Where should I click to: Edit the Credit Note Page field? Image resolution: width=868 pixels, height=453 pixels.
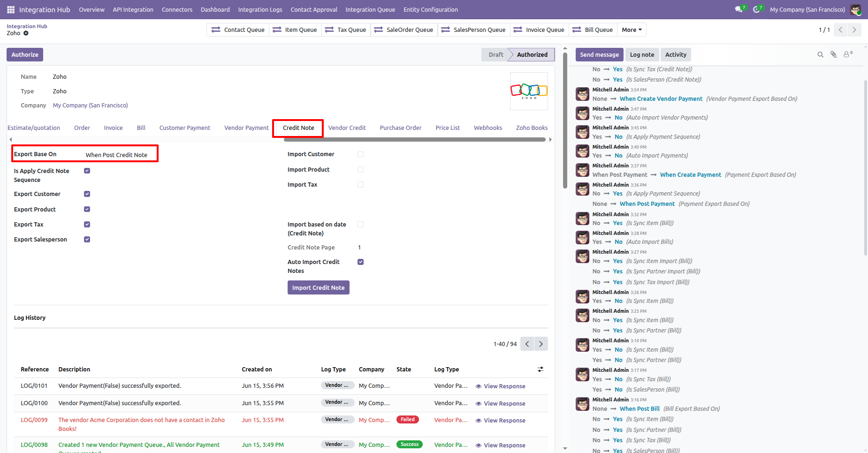tap(359, 248)
